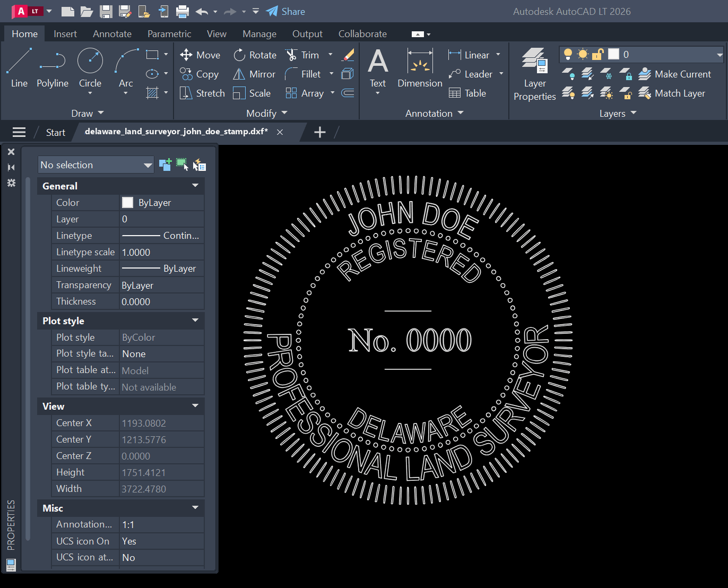Toggle layer freeze sun icon in layer dropdown
Screen dimensions: 728x588
583,54
